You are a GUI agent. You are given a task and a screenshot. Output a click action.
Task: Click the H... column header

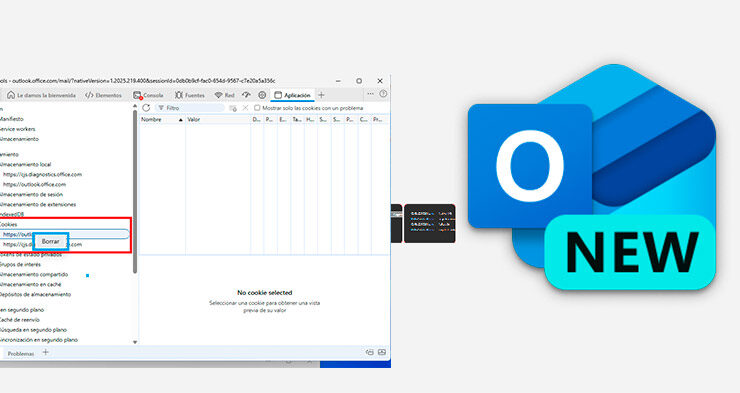pyautogui.click(x=310, y=120)
